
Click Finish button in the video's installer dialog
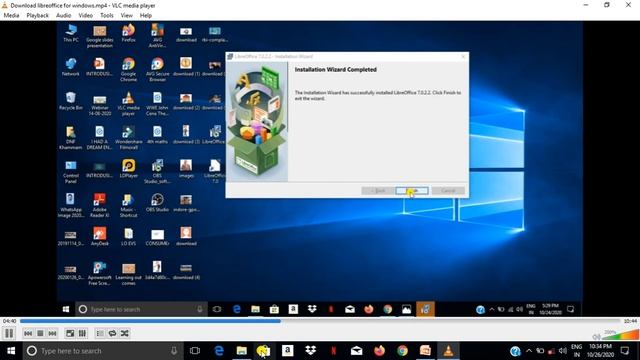point(412,191)
